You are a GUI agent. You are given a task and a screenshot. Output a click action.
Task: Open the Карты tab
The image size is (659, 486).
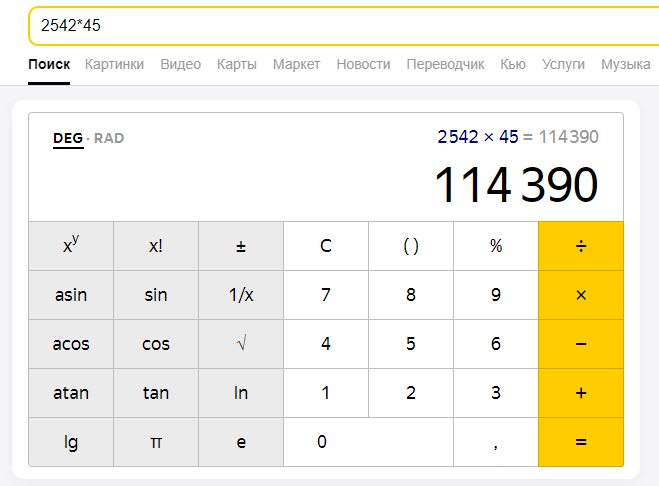pos(237,64)
